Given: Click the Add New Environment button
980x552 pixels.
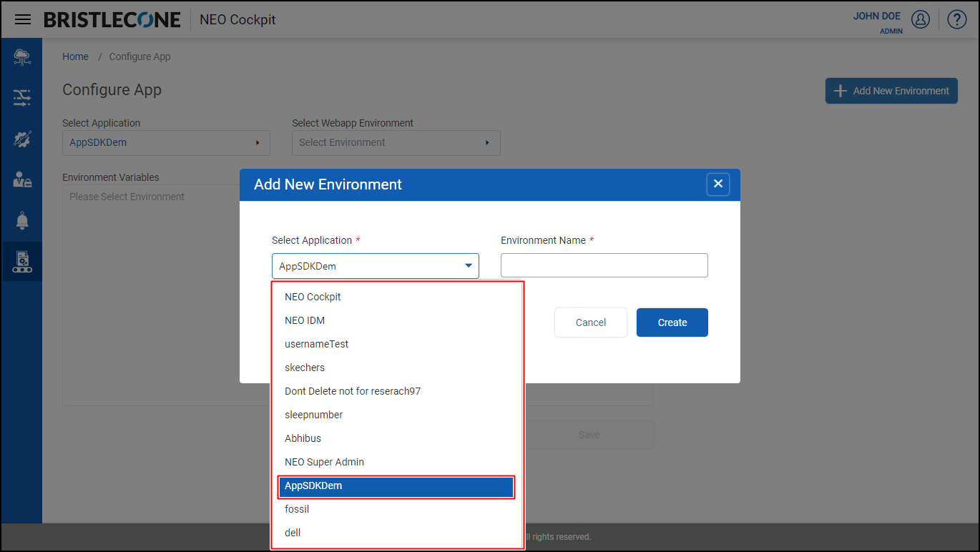Looking at the screenshot, I should (x=891, y=91).
